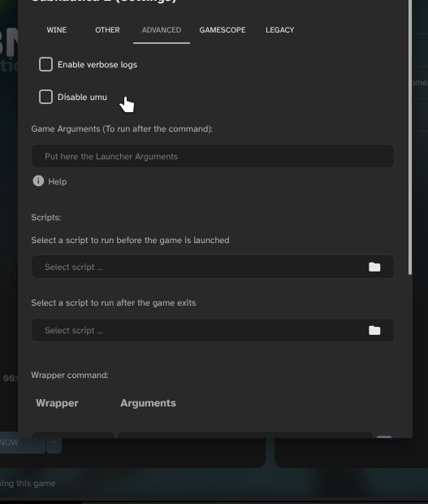Image resolution: width=428 pixels, height=504 pixels.
Task: Click the Wrapper input box
Action: pyautogui.click(x=73, y=435)
